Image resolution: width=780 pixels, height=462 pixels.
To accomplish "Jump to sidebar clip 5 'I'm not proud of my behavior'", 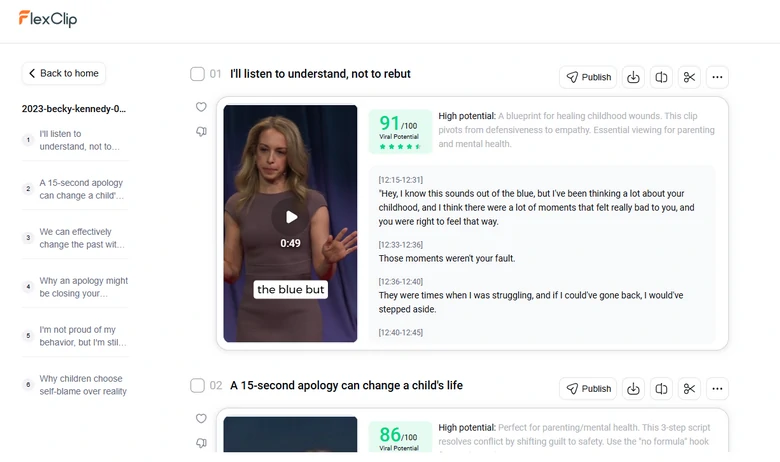I will (75, 336).
